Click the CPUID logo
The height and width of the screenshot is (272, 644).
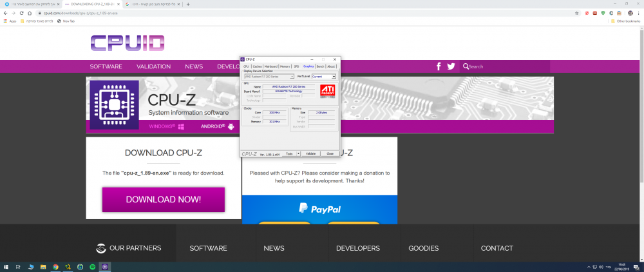pyautogui.click(x=128, y=43)
